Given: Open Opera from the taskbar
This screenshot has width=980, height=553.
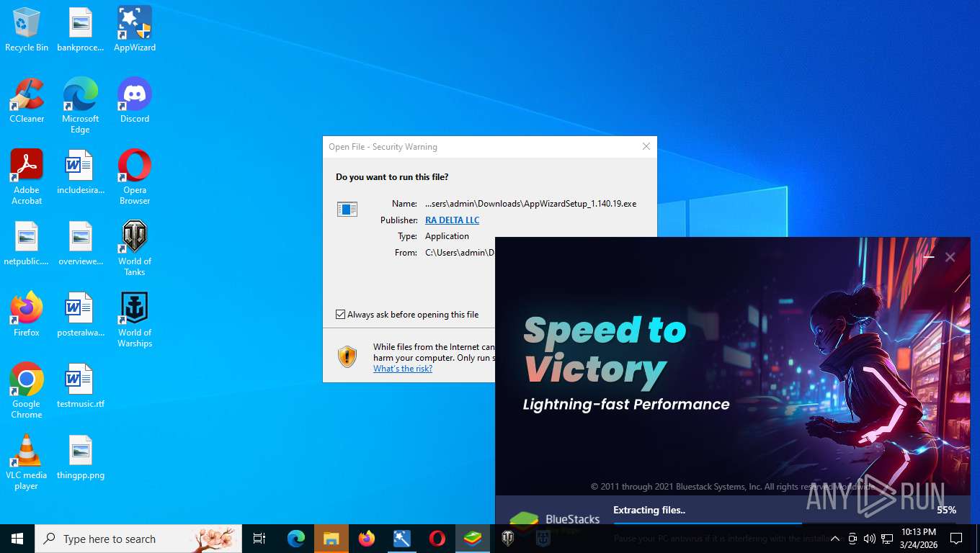Looking at the screenshot, I should (437, 539).
